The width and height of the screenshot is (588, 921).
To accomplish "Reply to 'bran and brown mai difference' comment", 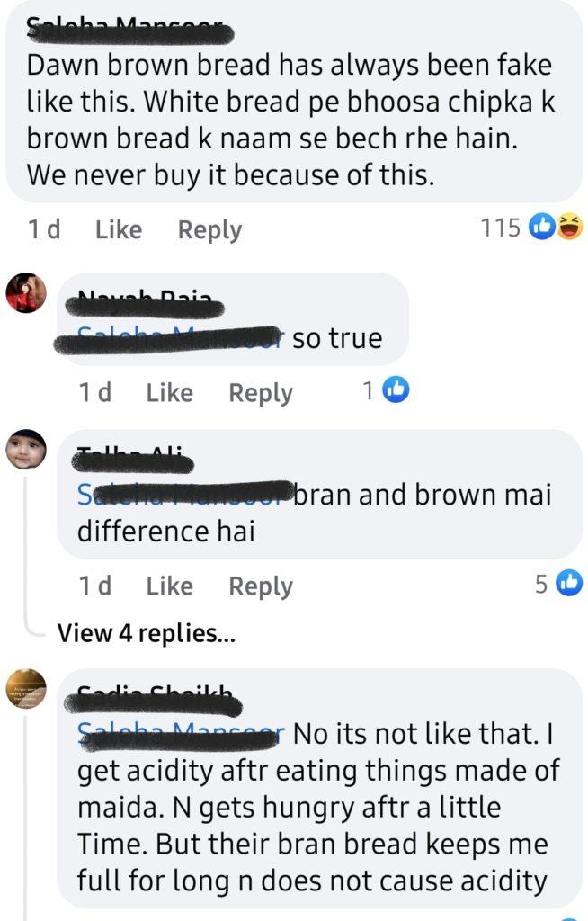I will (x=260, y=586).
